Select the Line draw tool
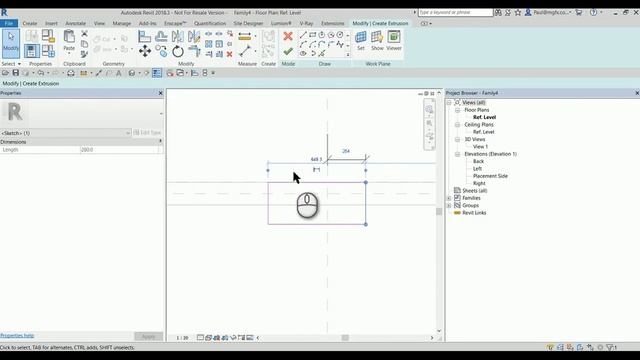Screen dimensions: 640x360 click(303, 35)
